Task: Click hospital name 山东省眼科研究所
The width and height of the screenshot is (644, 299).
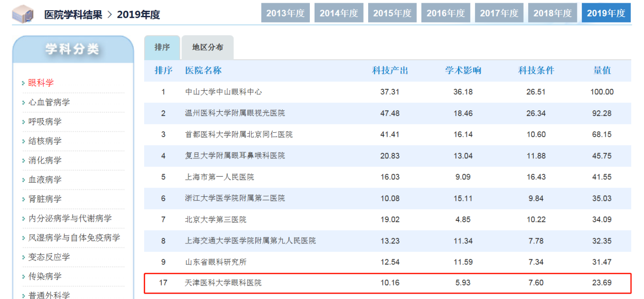Action: pyautogui.click(x=216, y=262)
